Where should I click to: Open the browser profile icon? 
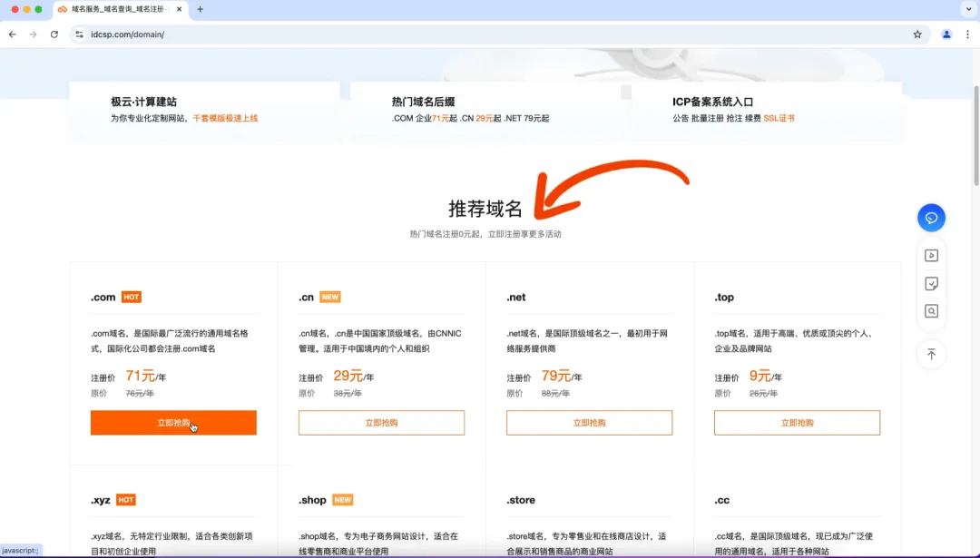(x=946, y=34)
